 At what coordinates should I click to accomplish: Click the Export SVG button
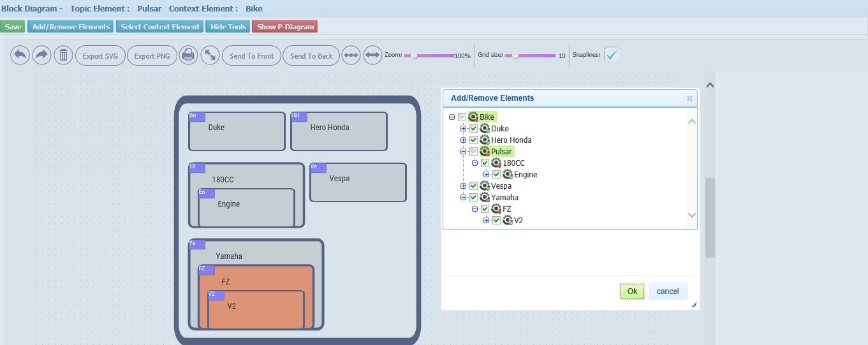pos(100,55)
